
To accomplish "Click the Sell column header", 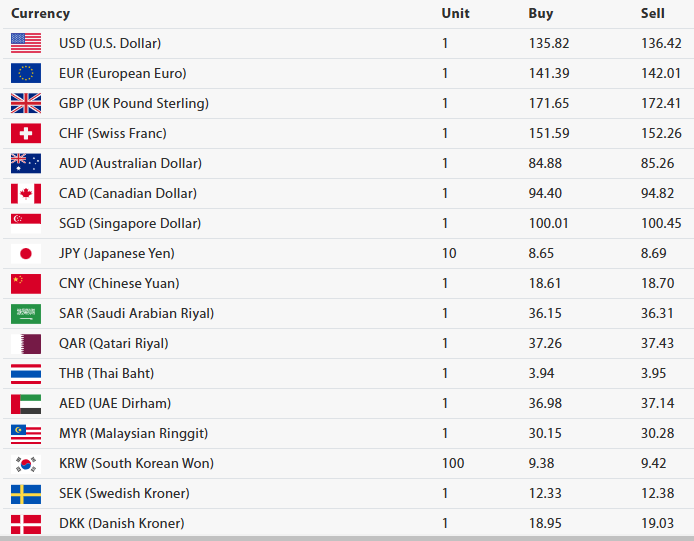I will pyautogui.click(x=652, y=14).
